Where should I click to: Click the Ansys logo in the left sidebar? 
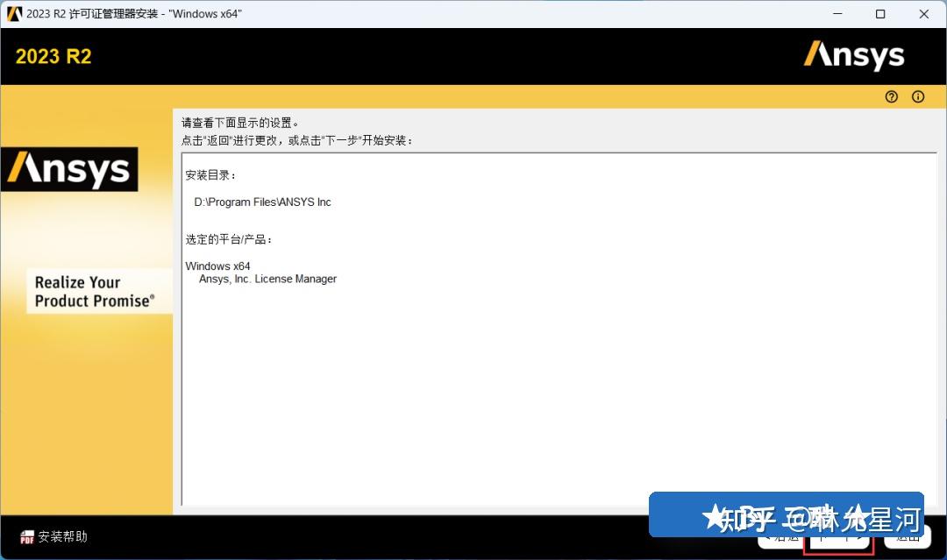pos(69,169)
